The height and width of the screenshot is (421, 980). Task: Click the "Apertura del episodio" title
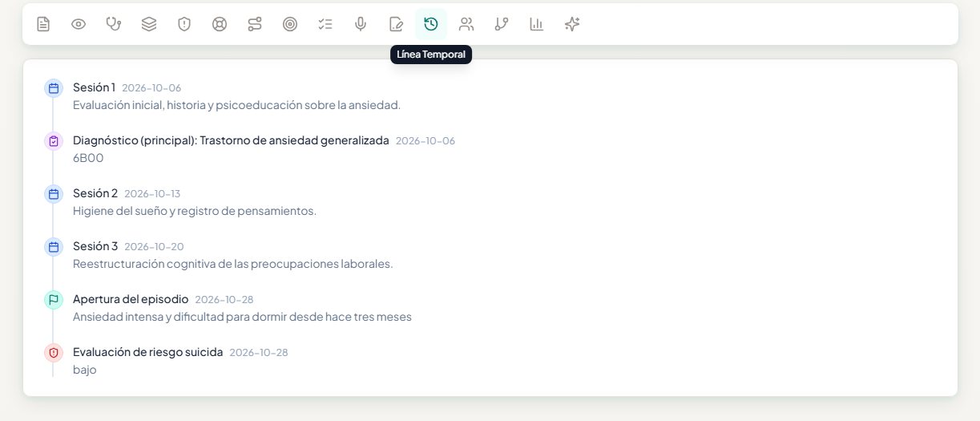tap(131, 299)
